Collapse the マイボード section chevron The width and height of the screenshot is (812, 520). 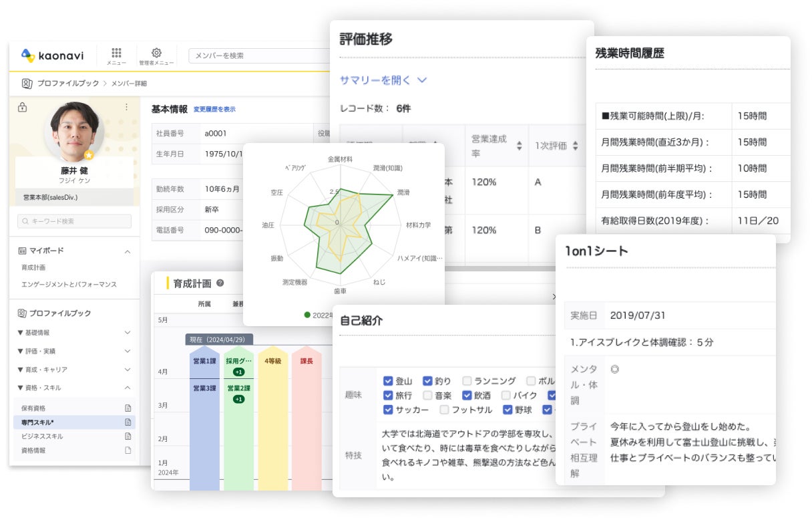128,251
